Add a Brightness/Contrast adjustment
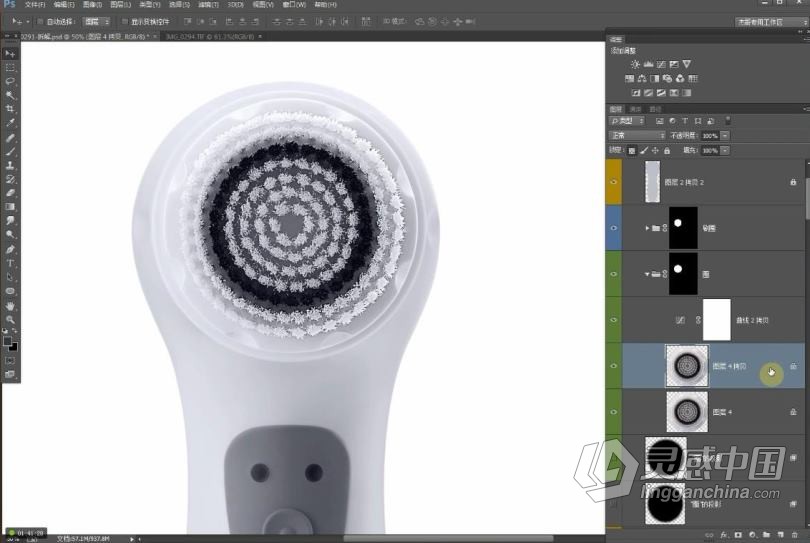The image size is (810, 543). click(635, 64)
